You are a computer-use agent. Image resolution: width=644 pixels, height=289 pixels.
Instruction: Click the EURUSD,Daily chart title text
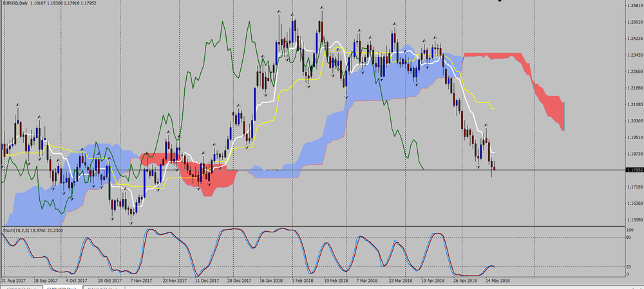pos(14,2)
